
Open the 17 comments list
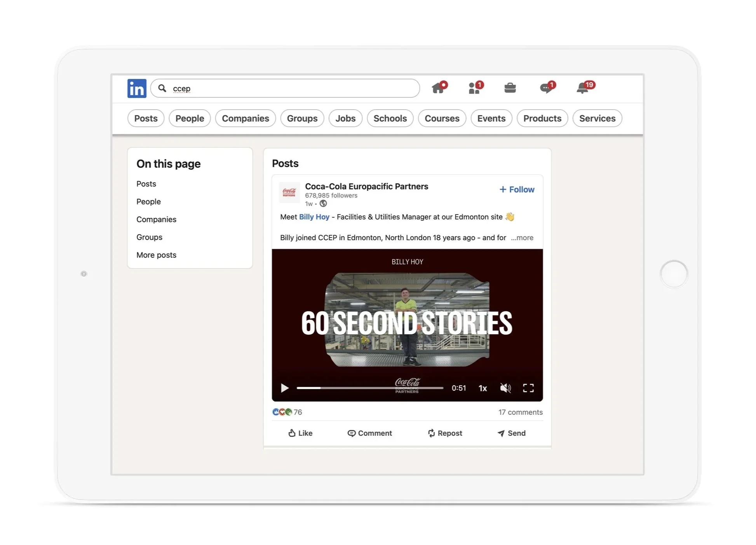[x=520, y=412]
